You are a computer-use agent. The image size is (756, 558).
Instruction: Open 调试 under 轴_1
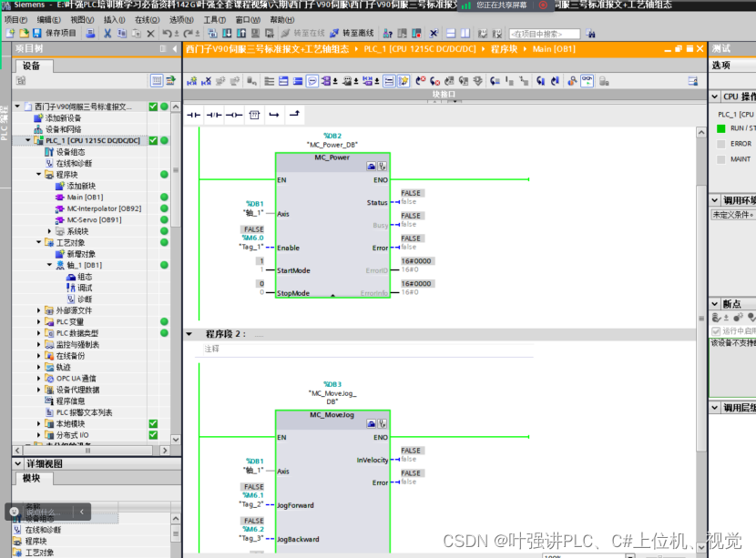[x=85, y=288]
